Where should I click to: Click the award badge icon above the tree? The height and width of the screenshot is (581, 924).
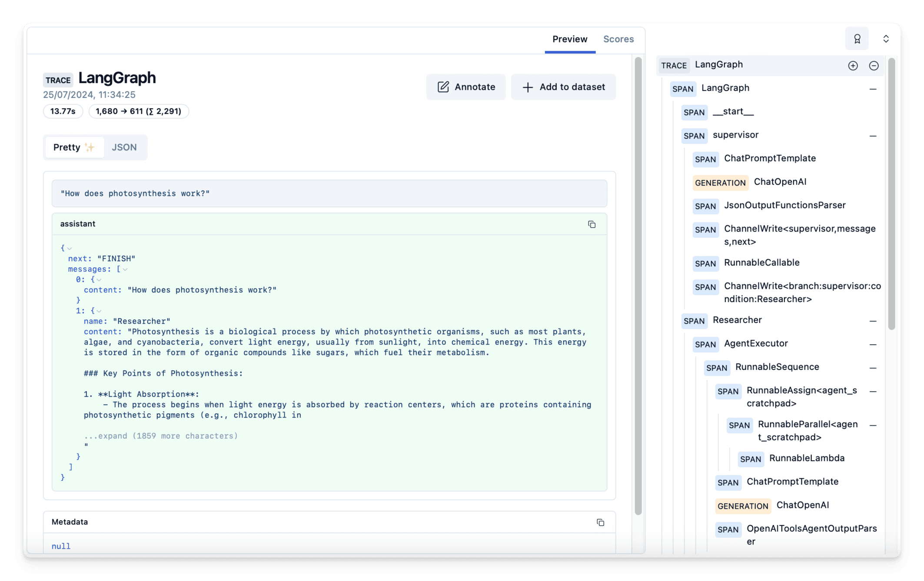click(x=857, y=39)
